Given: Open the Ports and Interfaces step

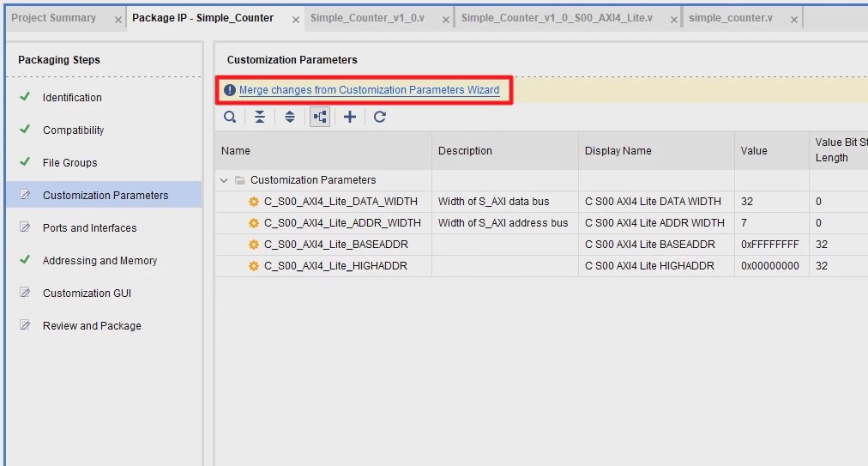Looking at the screenshot, I should pos(90,227).
